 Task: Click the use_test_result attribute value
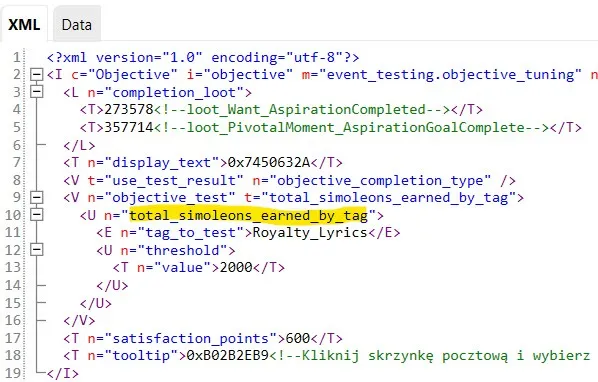174,180
